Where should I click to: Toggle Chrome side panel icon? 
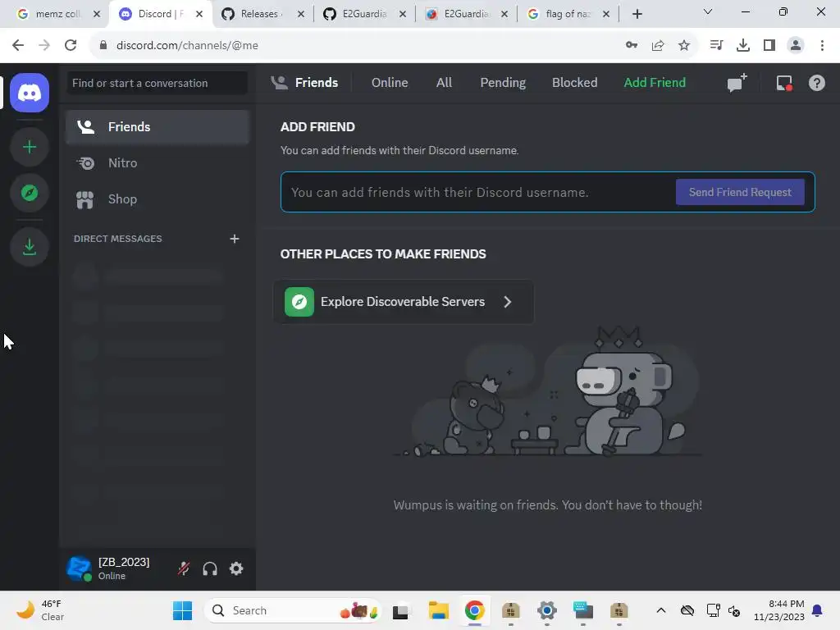[769, 46]
